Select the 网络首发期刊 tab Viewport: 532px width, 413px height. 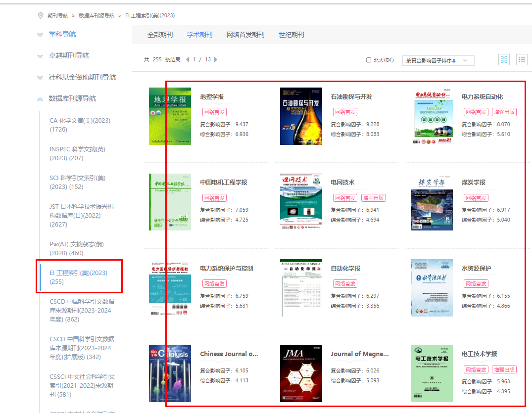click(x=245, y=35)
